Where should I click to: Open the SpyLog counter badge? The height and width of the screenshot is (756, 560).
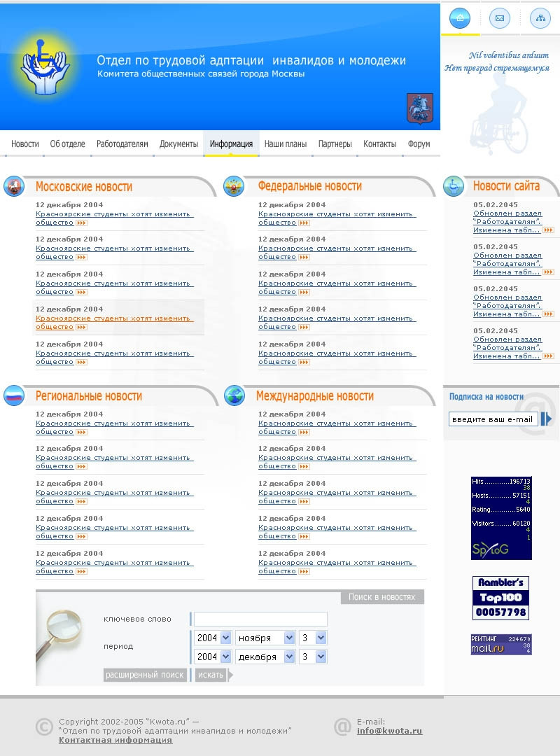point(501,518)
